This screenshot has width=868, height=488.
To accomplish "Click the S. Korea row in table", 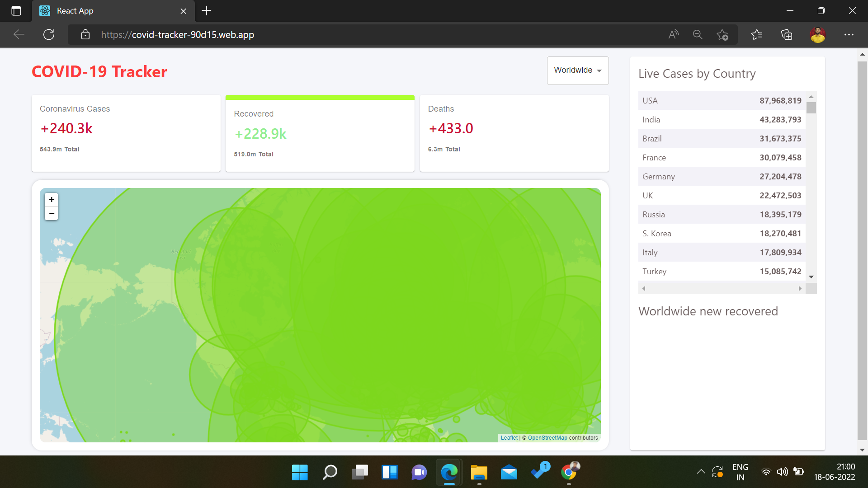I will [722, 233].
